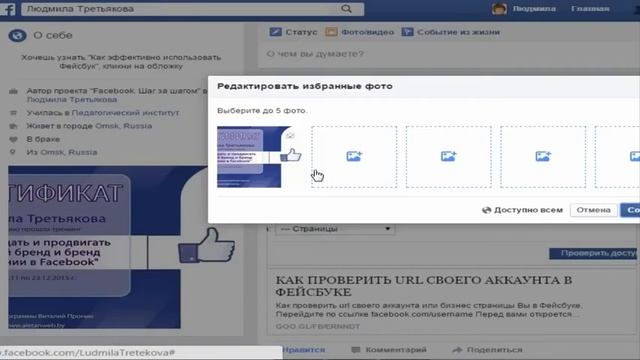Click the Событие из жизни flag icon

[x=407, y=32]
